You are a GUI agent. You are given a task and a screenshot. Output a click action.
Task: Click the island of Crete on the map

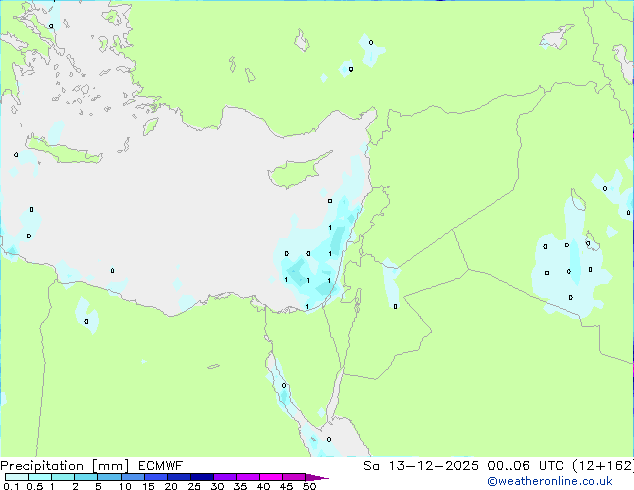tap(65, 152)
